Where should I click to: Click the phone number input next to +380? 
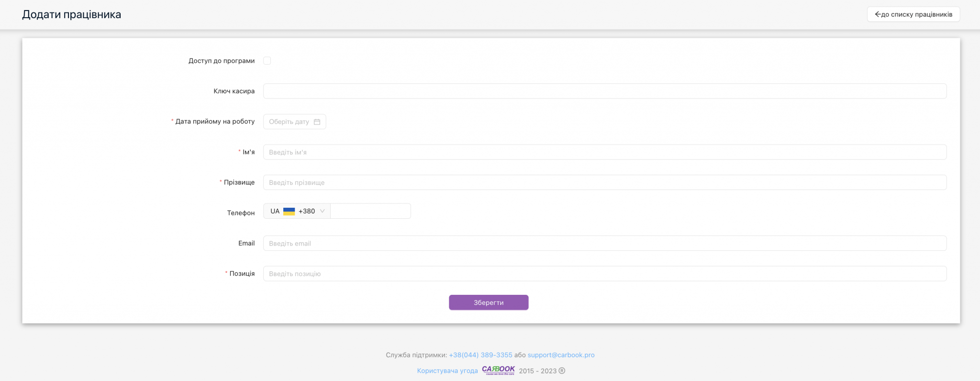pos(370,211)
